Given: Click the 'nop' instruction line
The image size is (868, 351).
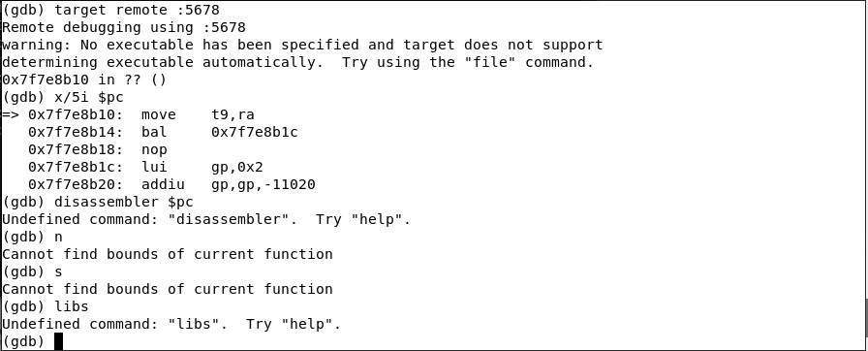Looking at the screenshot, I should tap(98, 149).
